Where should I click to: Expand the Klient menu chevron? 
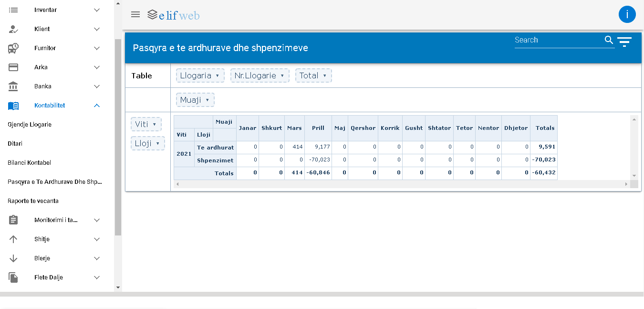pyautogui.click(x=97, y=29)
